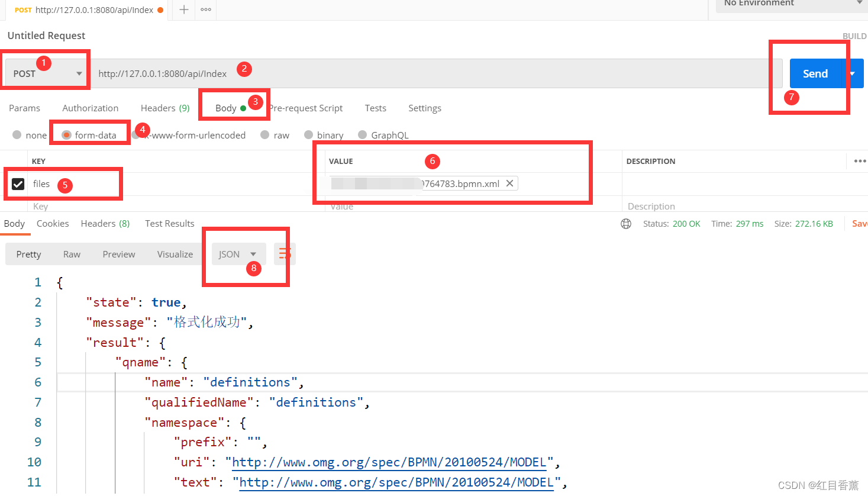The image size is (868, 496).
Task: Switch to the Cookies response tab
Action: click(53, 223)
